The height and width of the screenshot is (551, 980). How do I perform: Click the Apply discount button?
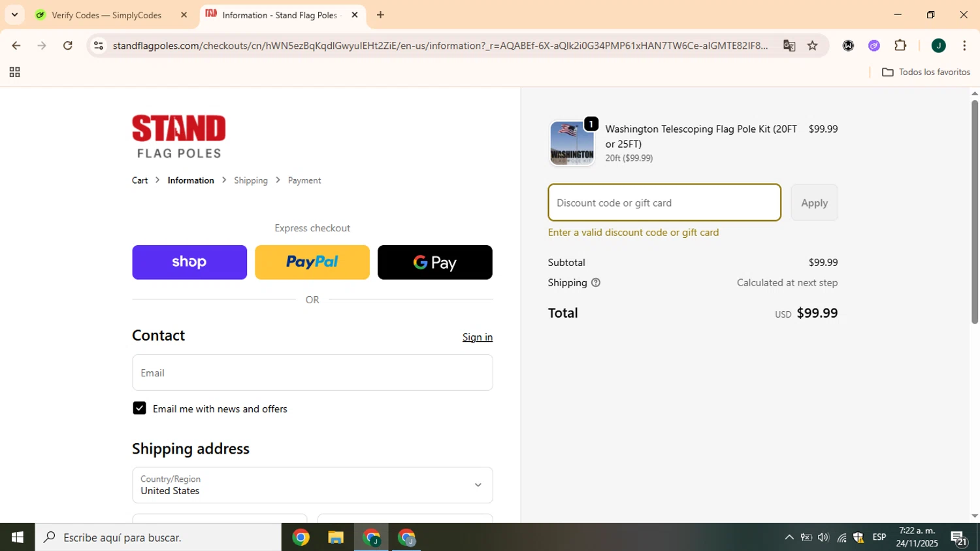click(814, 203)
